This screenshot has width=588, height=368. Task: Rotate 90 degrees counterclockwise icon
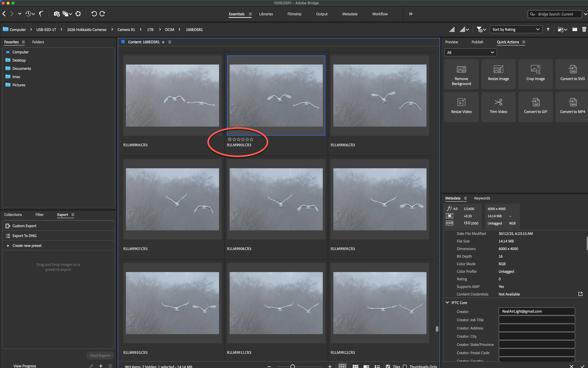point(94,14)
